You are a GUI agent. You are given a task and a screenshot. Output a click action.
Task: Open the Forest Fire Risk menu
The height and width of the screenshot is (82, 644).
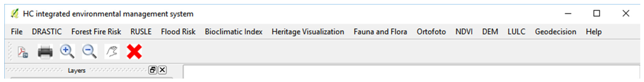tap(96, 32)
